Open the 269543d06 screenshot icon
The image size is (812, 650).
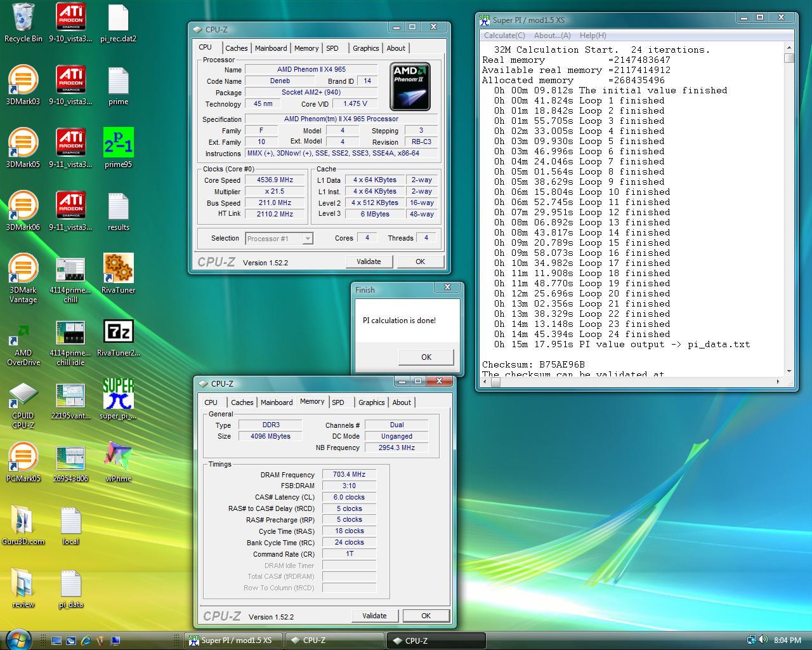pos(70,463)
